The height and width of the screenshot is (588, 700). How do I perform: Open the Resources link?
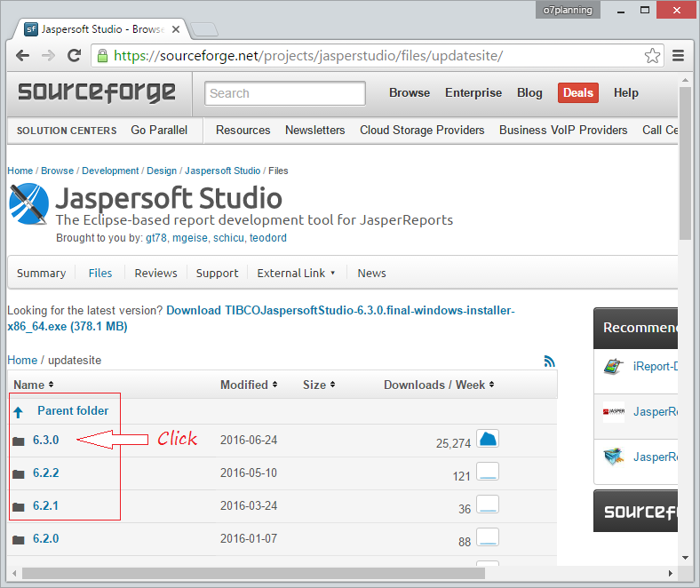243,131
